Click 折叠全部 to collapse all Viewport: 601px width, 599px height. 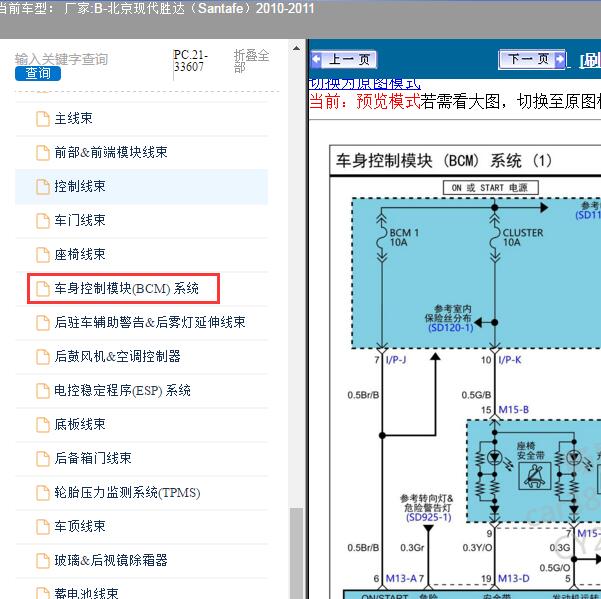click(251, 61)
